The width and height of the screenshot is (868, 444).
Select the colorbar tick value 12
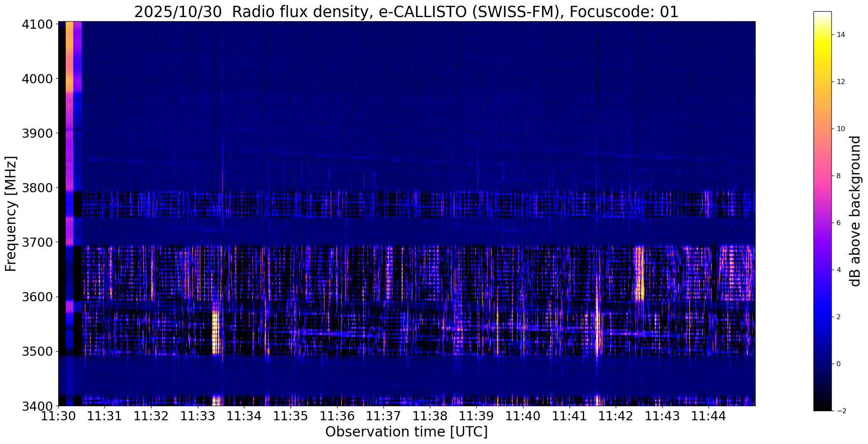(x=841, y=82)
